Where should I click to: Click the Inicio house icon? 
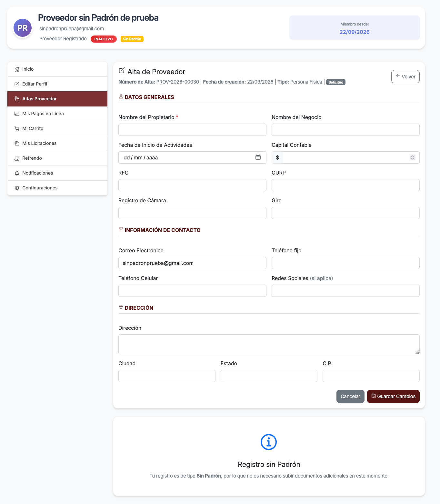click(x=17, y=69)
